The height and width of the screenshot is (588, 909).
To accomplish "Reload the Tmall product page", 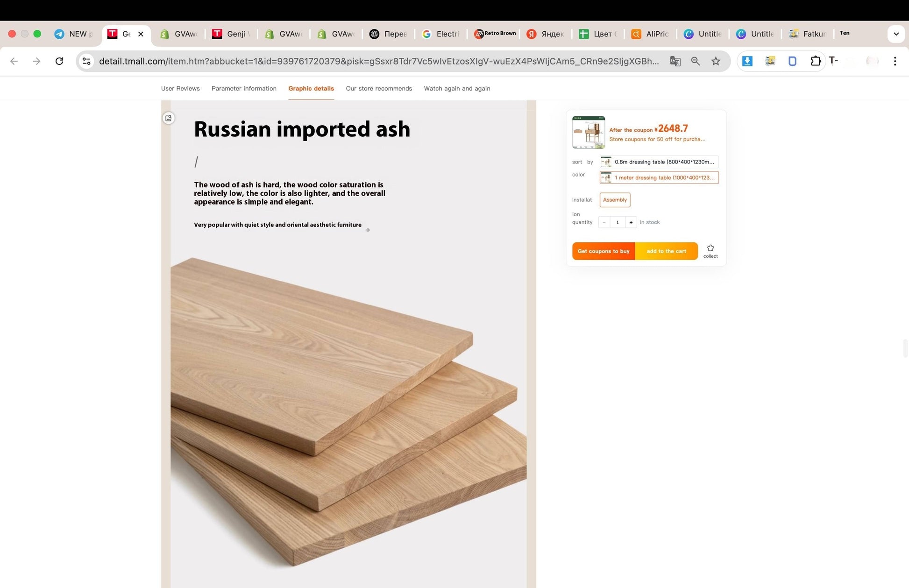I will point(59,61).
